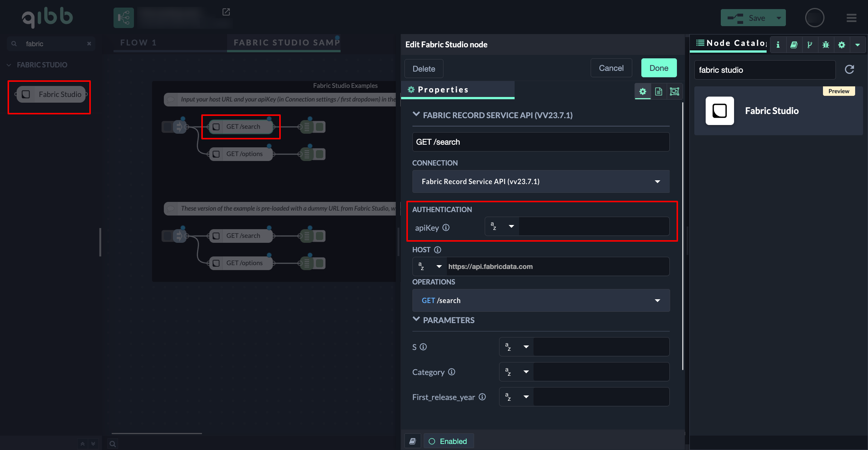The height and width of the screenshot is (450, 868).
Task: Collapse the Parameters section
Action: (416, 320)
